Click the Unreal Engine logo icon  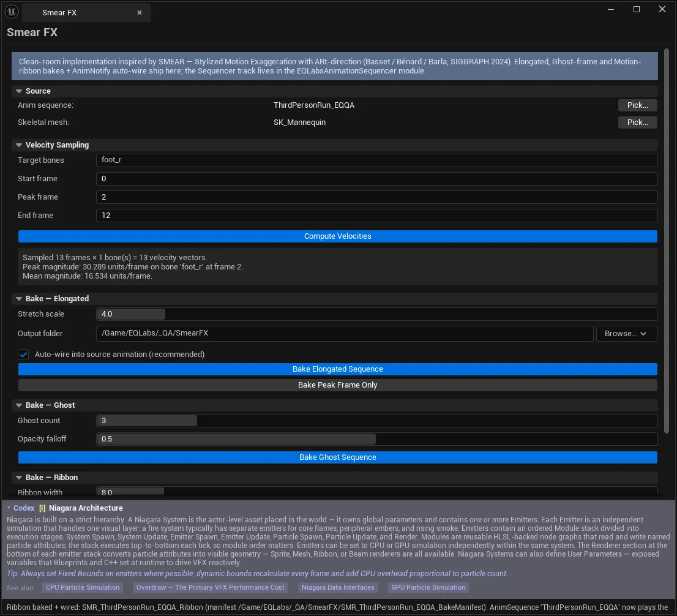coord(12,12)
